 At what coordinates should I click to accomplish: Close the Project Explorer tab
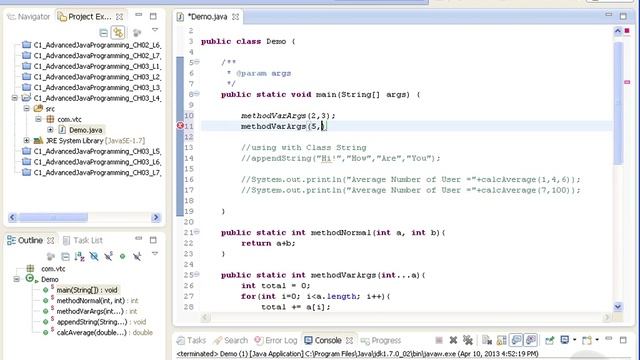(x=119, y=17)
